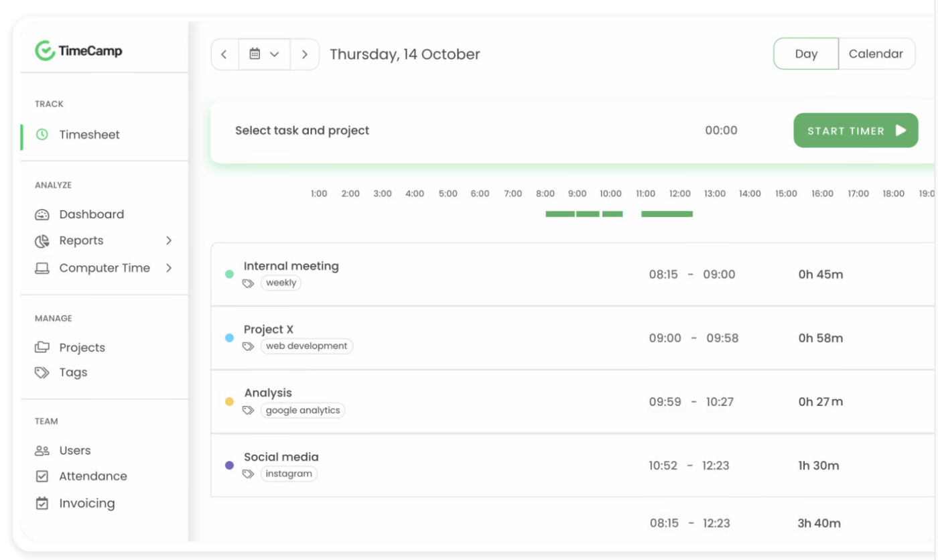Click the Select task and project field
The image size is (938, 560).
tap(302, 131)
